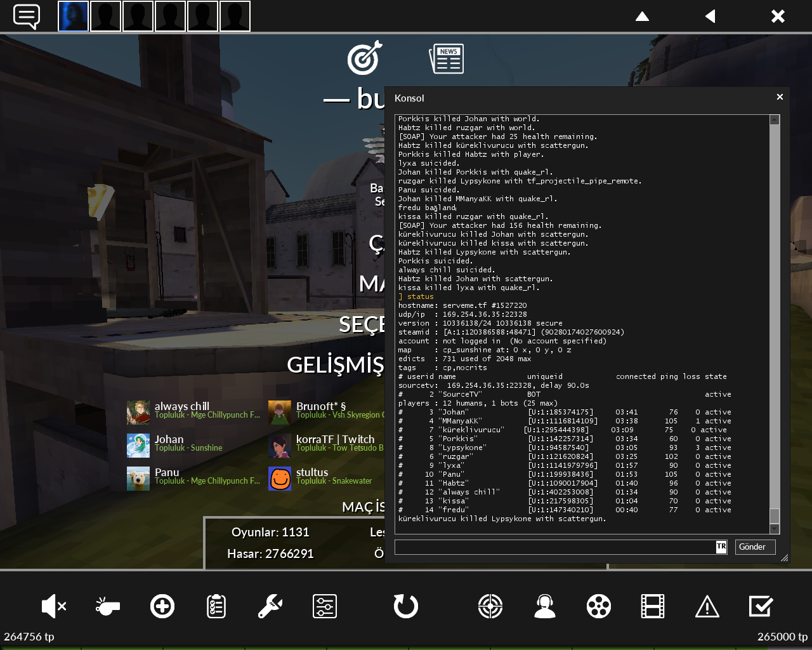Click the muted speaker icon
Screen dimensions: 812x650
coord(53,606)
